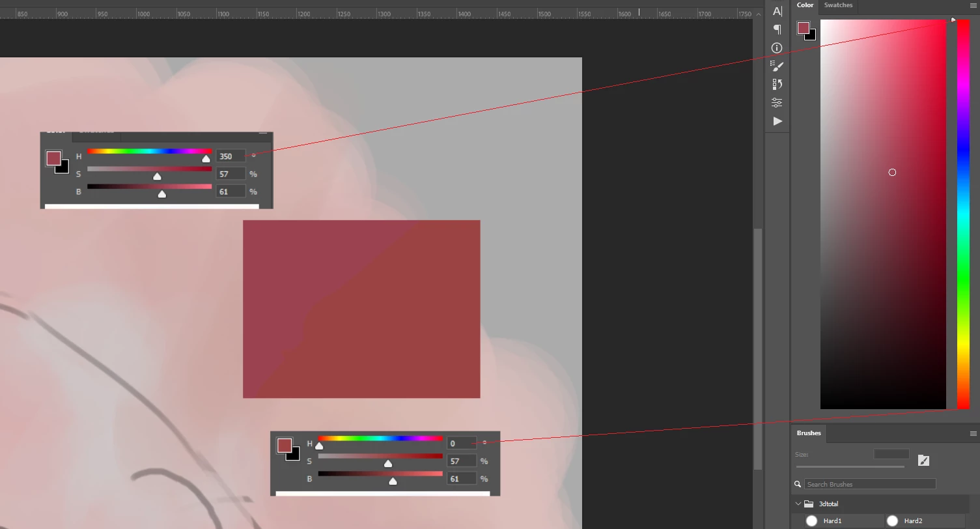Select the Brushes tab
Image resolution: width=980 pixels, height=529 pixels.
click(809, 433)
